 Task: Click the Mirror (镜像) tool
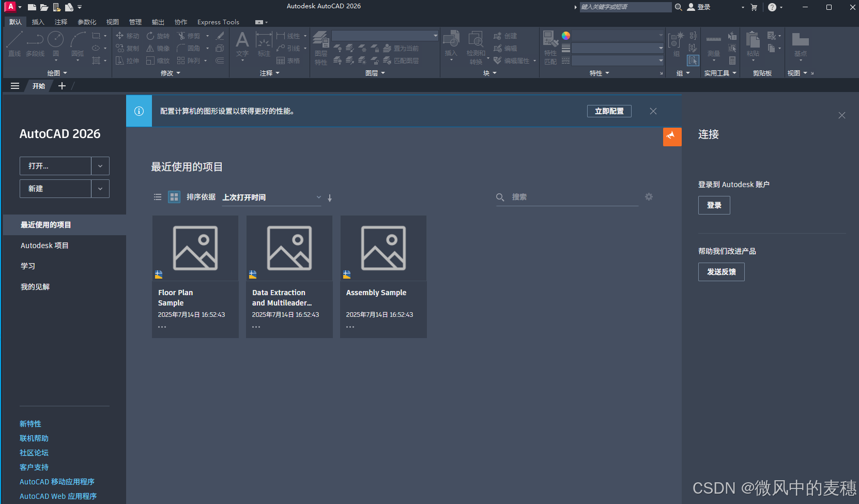pos(158,48)
